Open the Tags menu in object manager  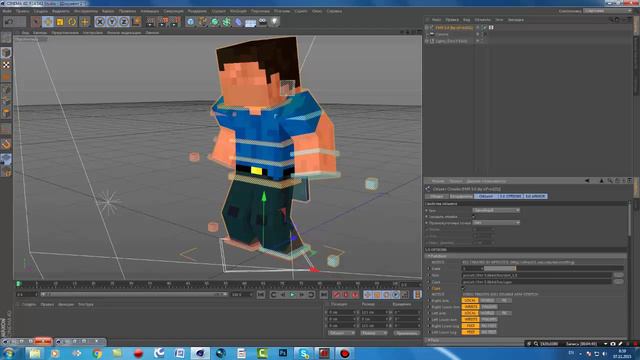(x=499, y=19)
